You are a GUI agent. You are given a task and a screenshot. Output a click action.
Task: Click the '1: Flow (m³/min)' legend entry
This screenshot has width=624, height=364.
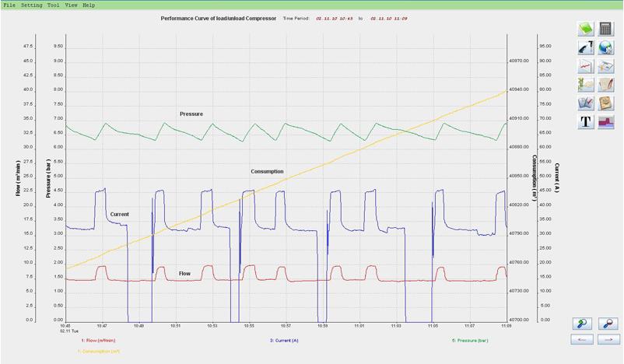coord(98,340)
